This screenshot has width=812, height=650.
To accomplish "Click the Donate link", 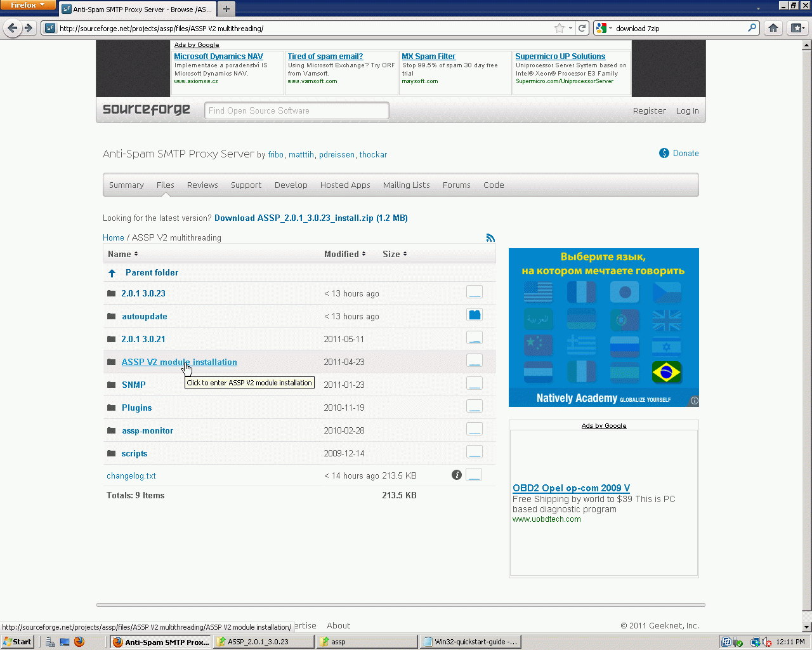I will (686, 153).
